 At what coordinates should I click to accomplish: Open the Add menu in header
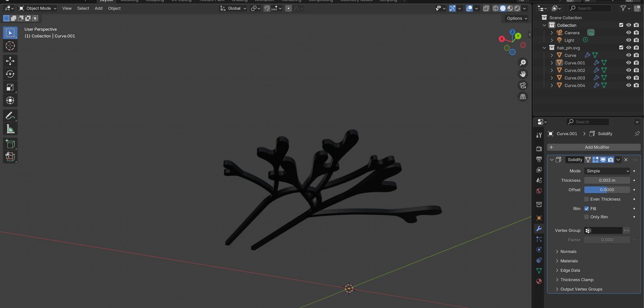point(98,8)
